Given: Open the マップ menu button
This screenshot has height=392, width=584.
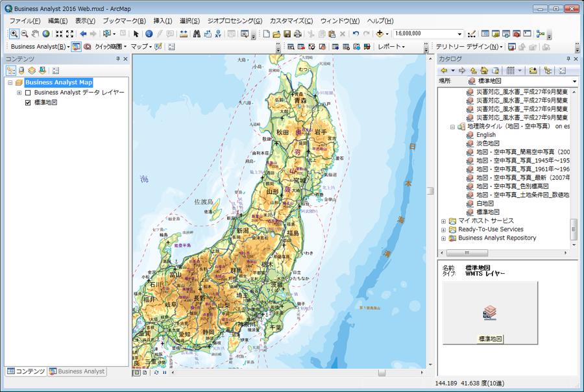Looking at the screenshot, I should click(141, 47).
